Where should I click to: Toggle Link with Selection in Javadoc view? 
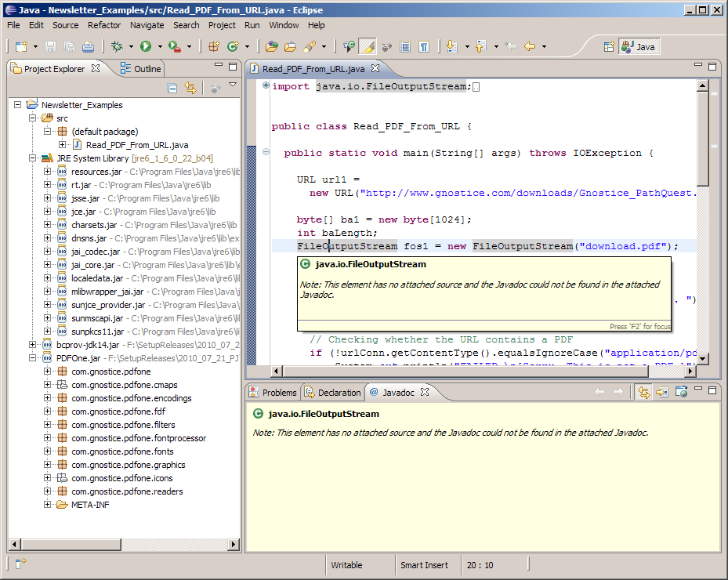(x=643, y=393)
